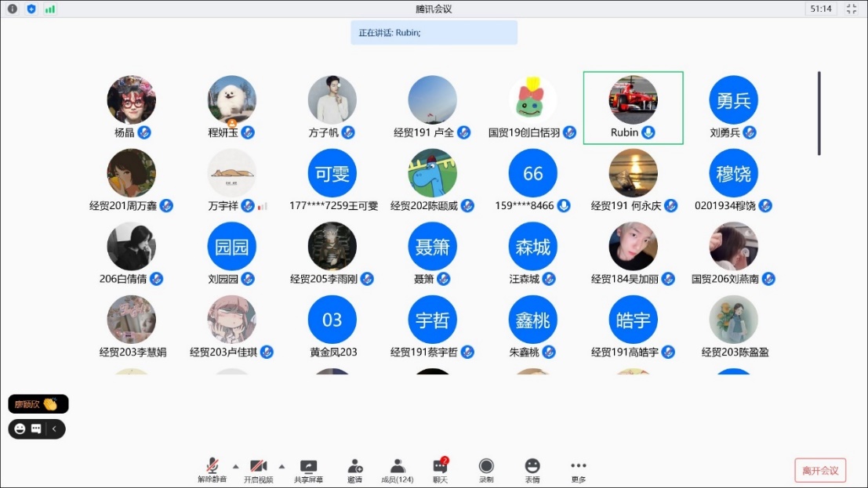Open video options arrow beside 开启视频
Screen dimensions: 868x488
click(281, 466)
